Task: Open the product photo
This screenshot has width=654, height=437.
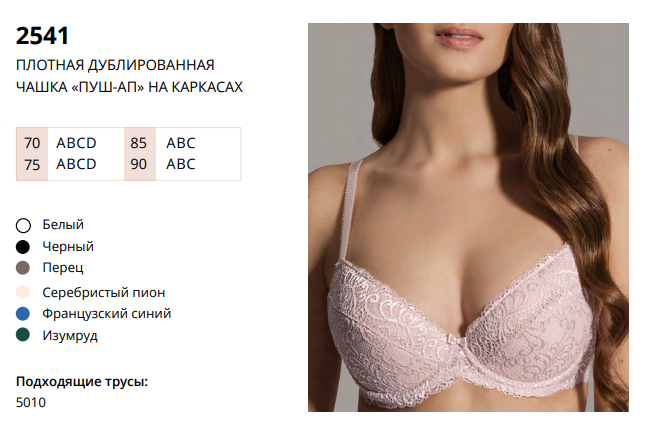Action: click(x=468, y=217)
